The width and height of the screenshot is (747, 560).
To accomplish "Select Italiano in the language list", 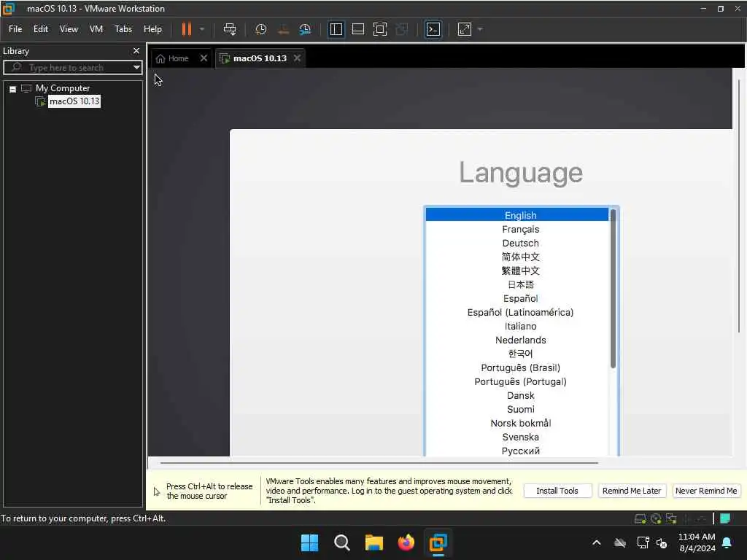I will click(517, 326).
